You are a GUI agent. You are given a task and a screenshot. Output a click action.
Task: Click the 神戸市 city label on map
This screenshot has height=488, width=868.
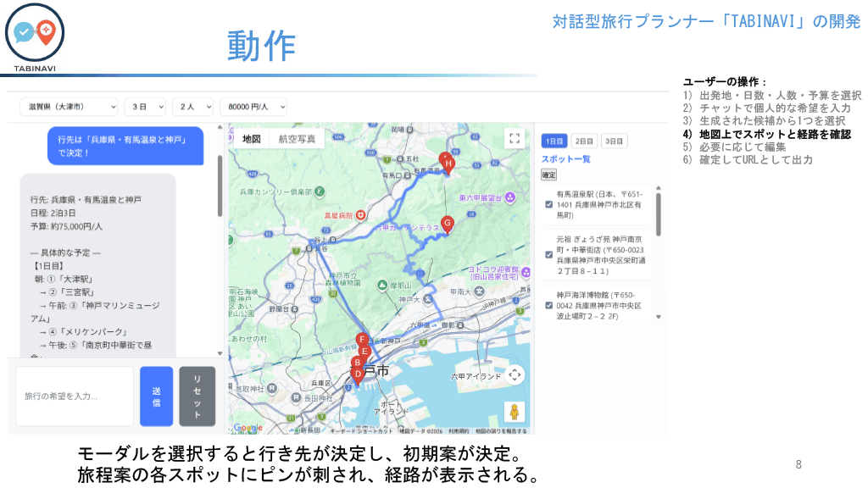click(373, 371)
